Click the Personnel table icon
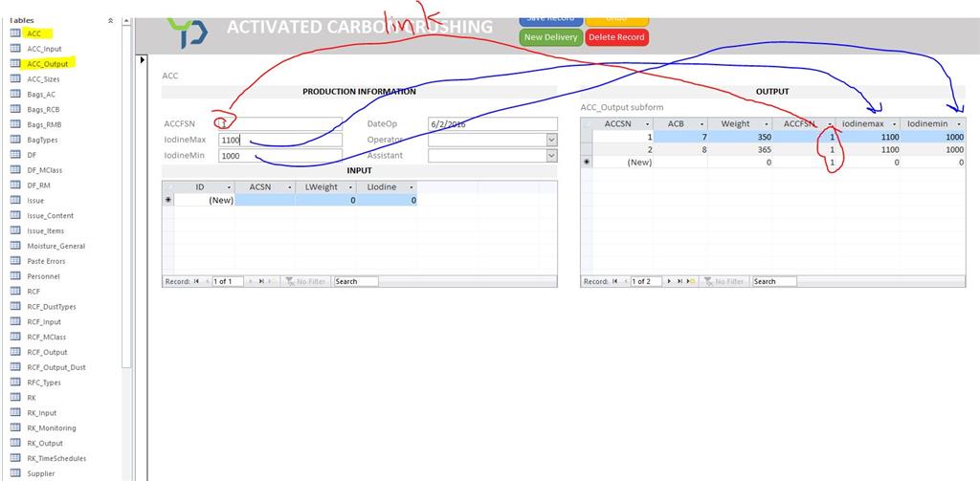The width and height of the screenshot is (980, 481). click(x=15, y=276)
